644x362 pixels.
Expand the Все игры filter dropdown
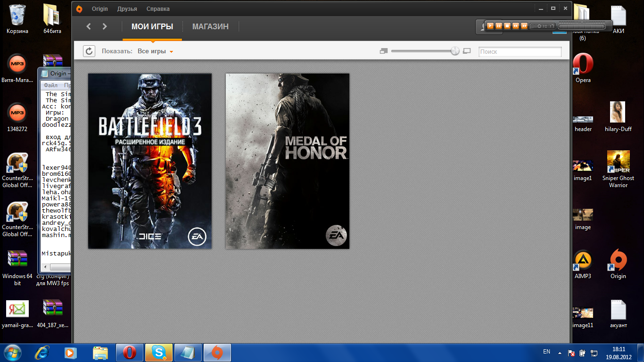pyautogui.click(x=156, y=51)
